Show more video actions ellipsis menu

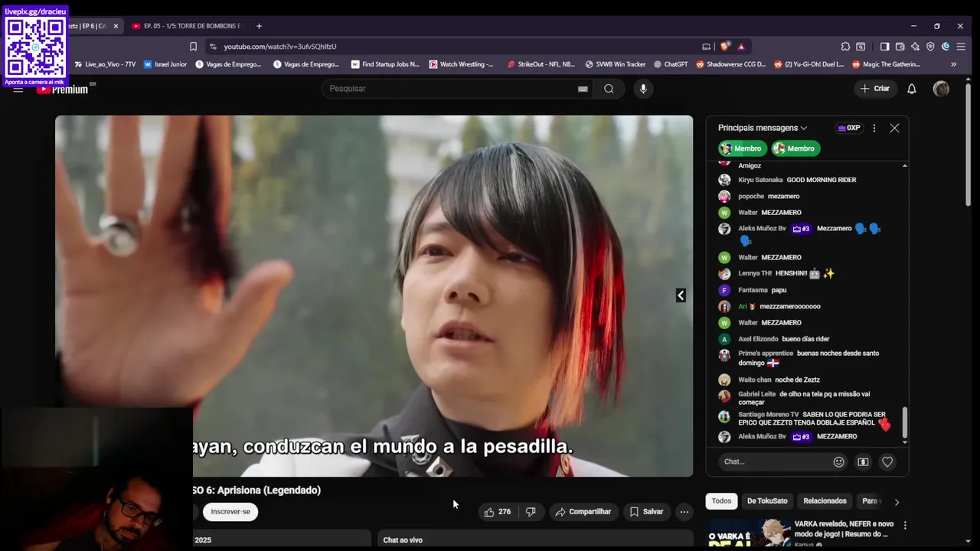684,512
